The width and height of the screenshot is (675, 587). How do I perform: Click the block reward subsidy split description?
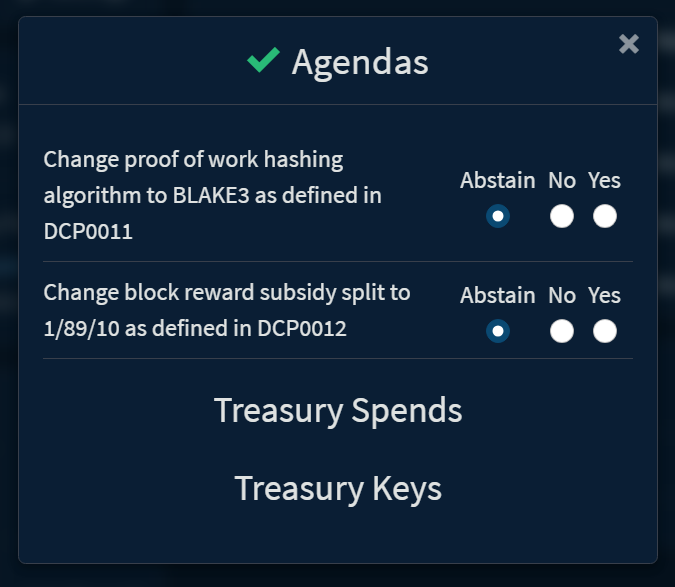coord(226,310)
